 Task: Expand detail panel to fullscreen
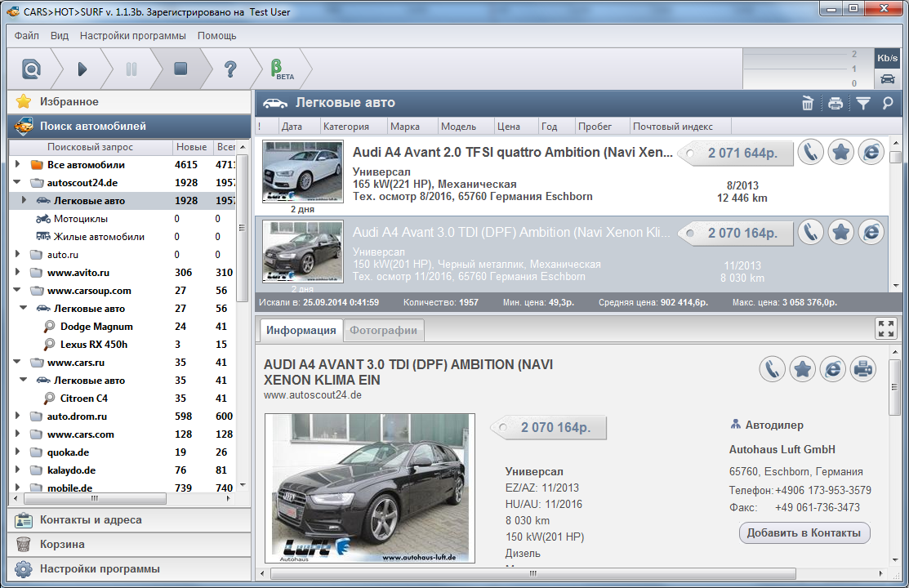click(886, 329)
